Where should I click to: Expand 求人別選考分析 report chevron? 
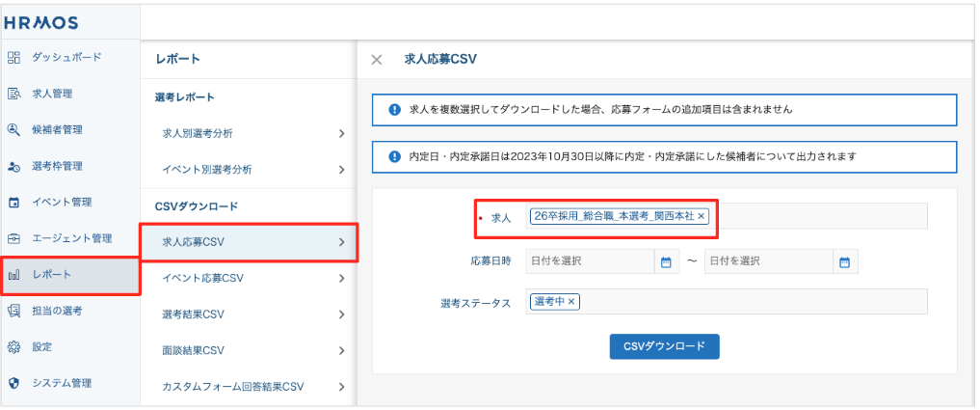tap(341, 133)
